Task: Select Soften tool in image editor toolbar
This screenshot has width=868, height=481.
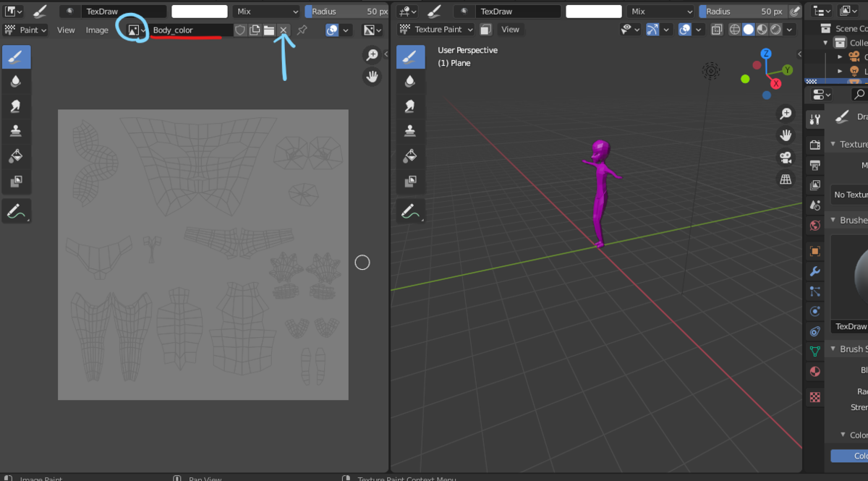Action: click(16, 82)
